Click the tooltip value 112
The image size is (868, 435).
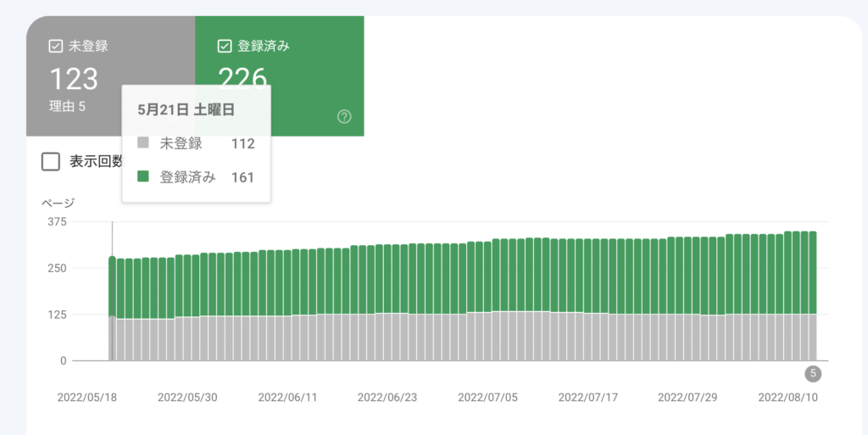(x=242, y=144)
